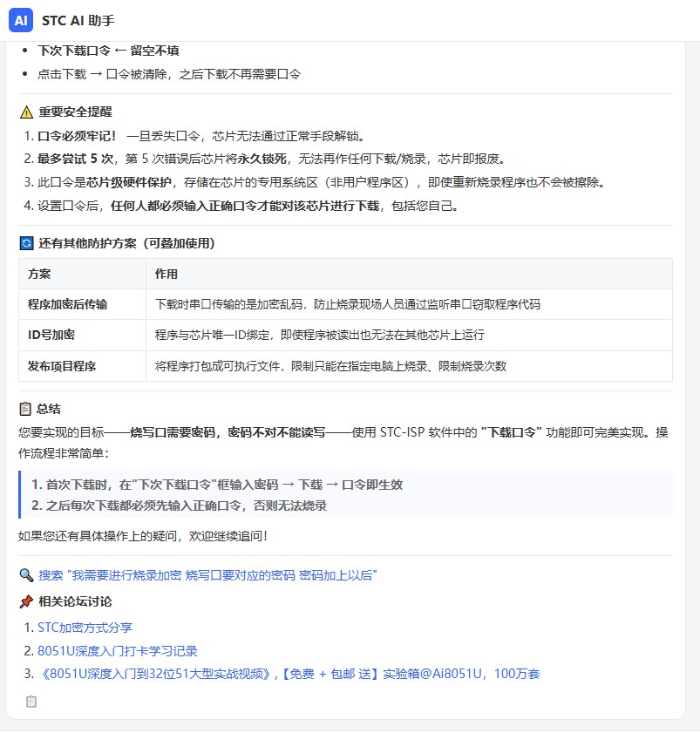
Task: Click the 还有其他防护方案（可叠加使用） heading
Action: point(126,243)
